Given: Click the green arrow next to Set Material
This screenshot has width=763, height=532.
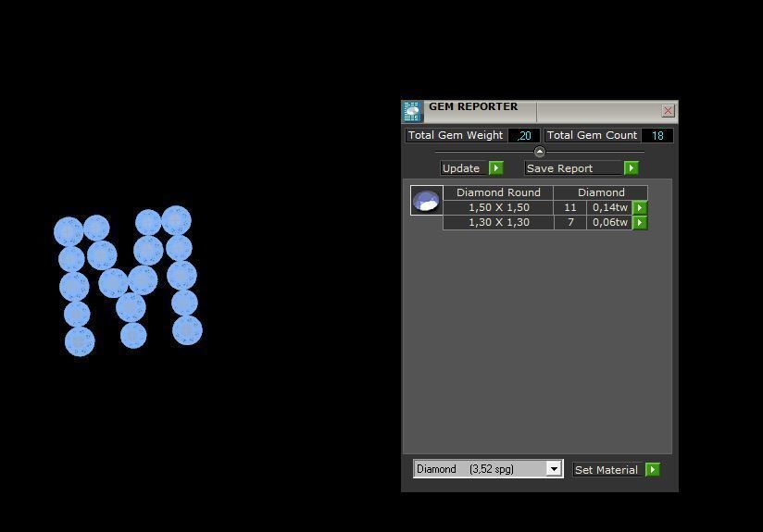Looking at the screenshot, I should pos(653,470).
